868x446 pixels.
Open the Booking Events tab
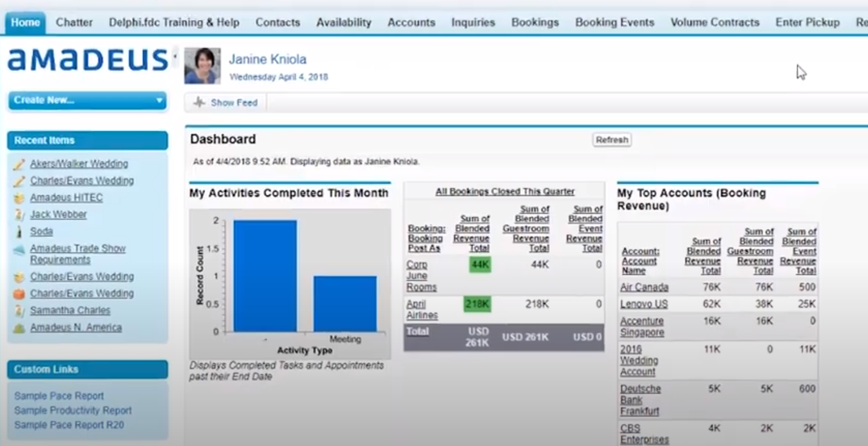(x=615, y=22)
